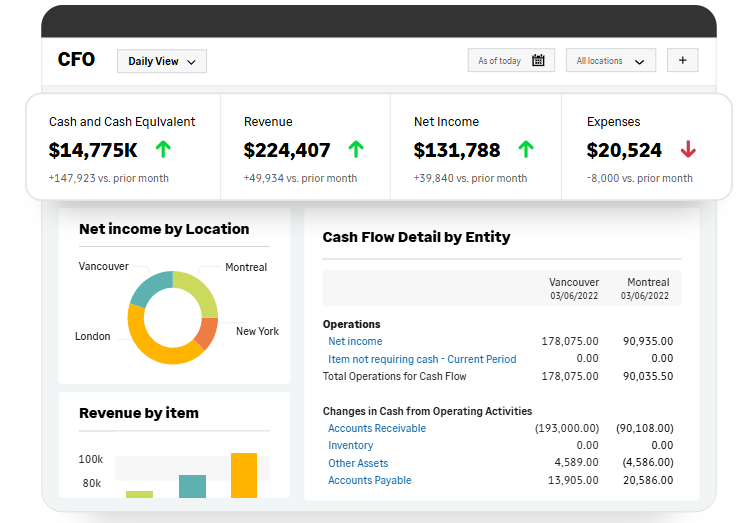Viewport: 747px width, 523px height.
Task: Open the Other Assets link
Action: point(358,463)
